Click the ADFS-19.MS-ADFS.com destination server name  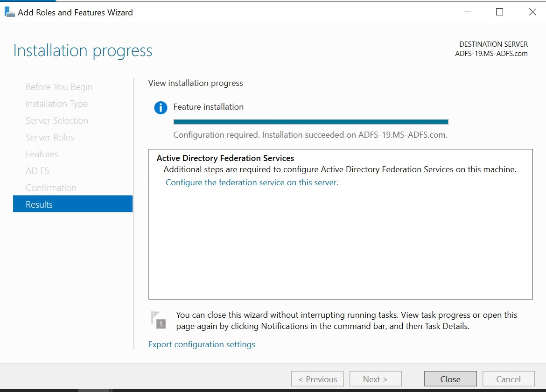click(491, 54)
